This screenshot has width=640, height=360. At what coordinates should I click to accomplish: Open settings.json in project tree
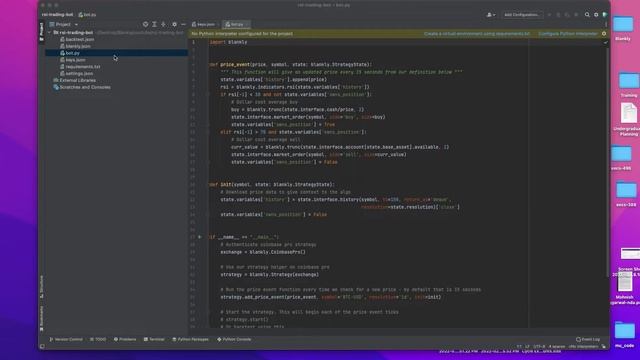[76, 74]
